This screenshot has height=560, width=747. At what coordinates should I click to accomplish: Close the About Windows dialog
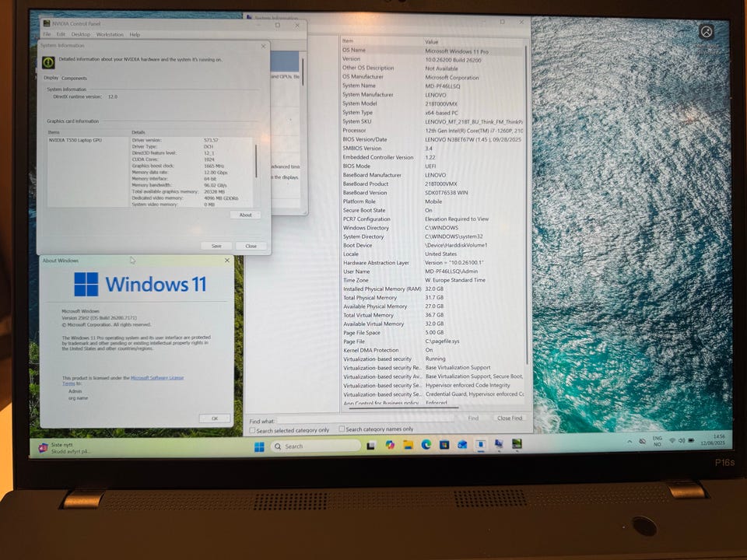[x=226, y=261]
